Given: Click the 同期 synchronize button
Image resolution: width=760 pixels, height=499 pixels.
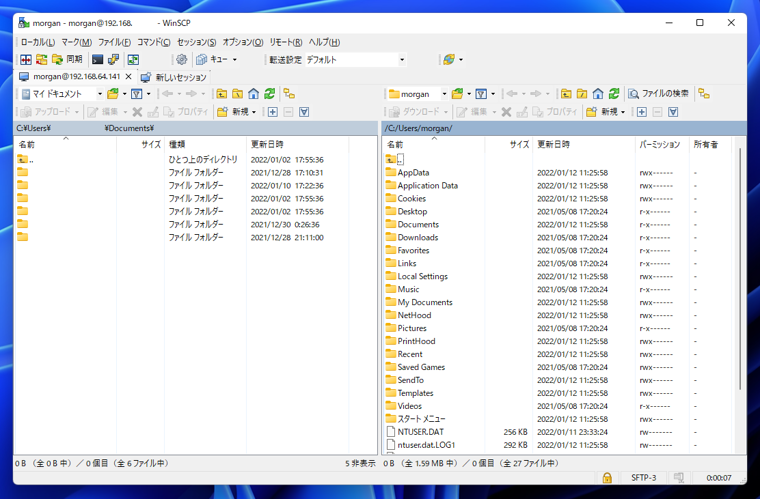Looking at the screenshot, I should coord(67,60).
